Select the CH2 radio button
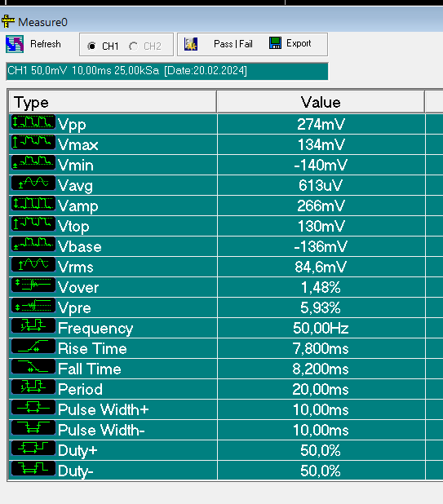The image size is (443, 504). pos(134,46)
